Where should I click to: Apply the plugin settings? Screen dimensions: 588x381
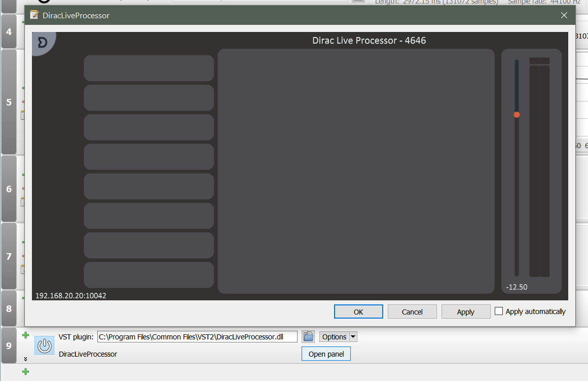tap(466, 311)
